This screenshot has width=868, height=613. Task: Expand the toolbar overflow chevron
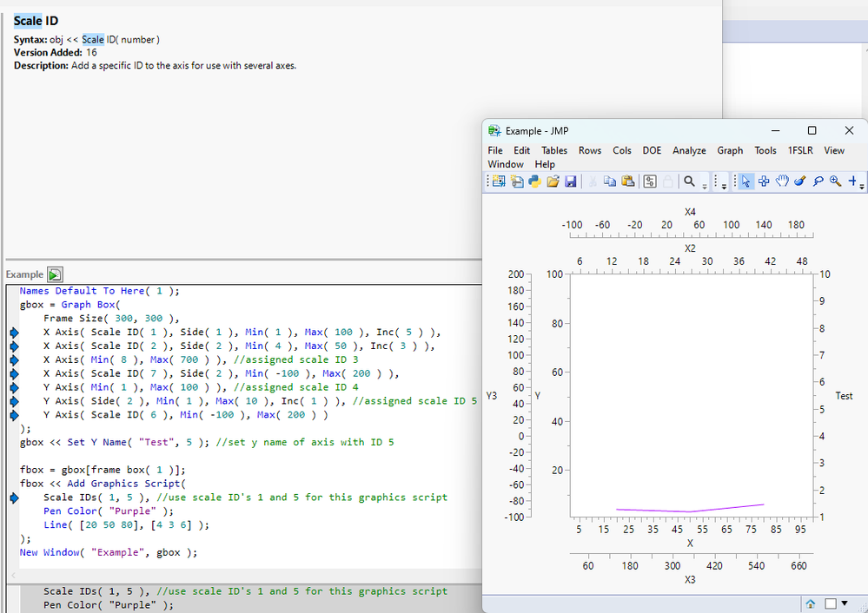coord(724,185)
